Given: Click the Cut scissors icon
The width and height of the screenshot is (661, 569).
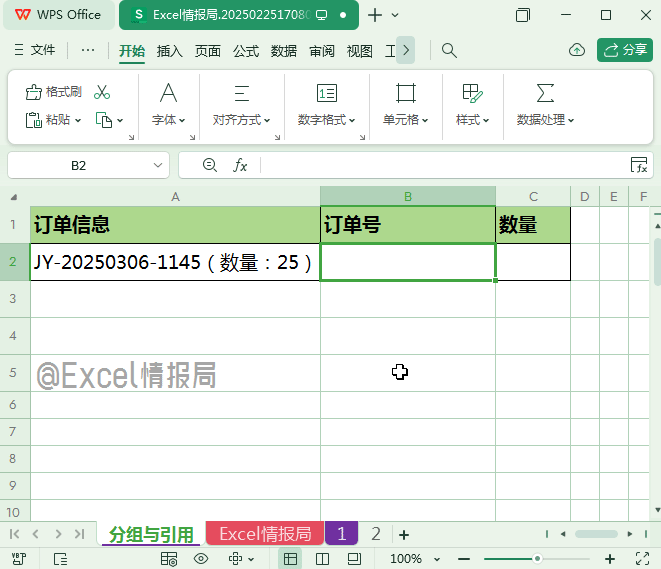Looking at the screenshot, I should click(102, 92).
